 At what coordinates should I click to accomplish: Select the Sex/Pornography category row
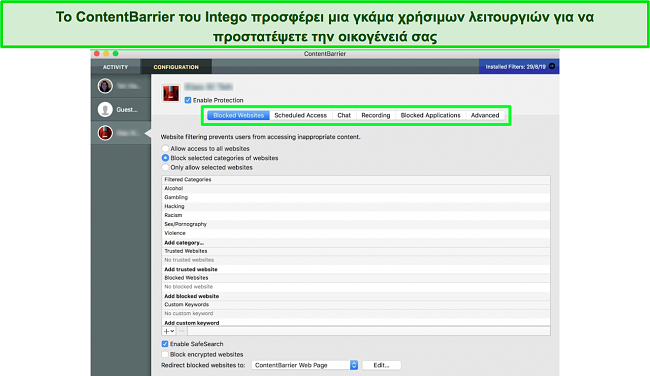356,224
